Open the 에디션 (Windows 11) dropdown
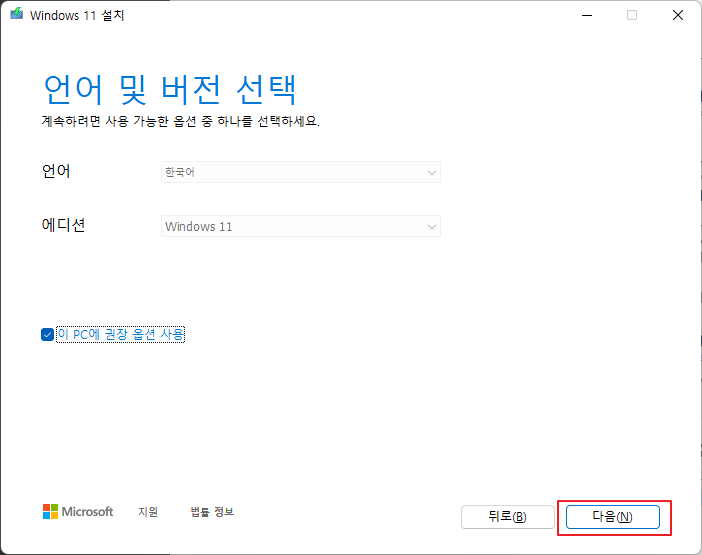The image size is (702, 555). [x=301, y=226]
